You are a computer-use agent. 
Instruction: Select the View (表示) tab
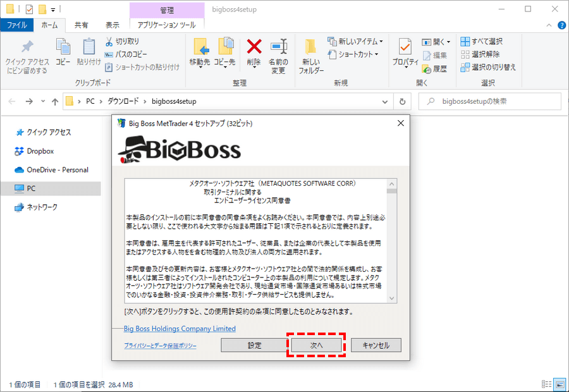(112, 25)
